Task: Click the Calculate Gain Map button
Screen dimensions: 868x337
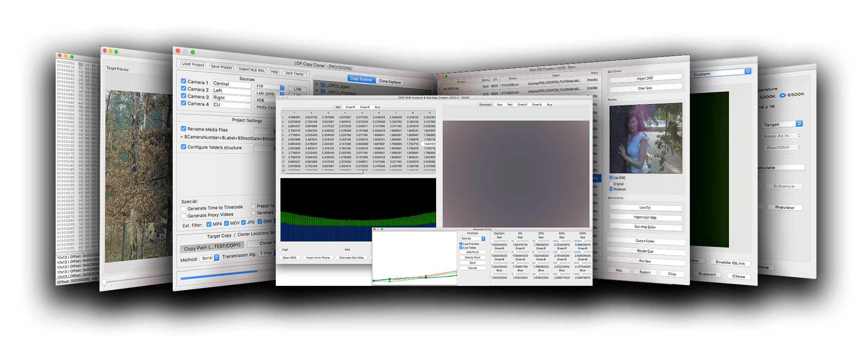Action: [x=351, y=257]
